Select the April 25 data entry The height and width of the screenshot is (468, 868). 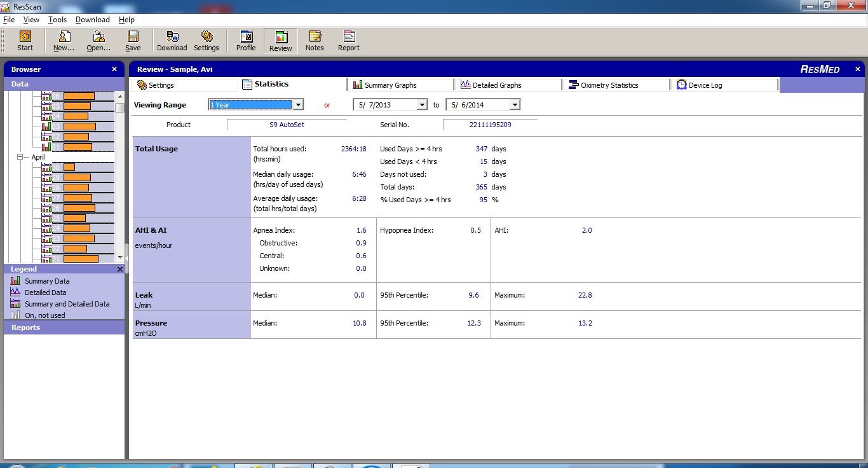pos(78,218)
